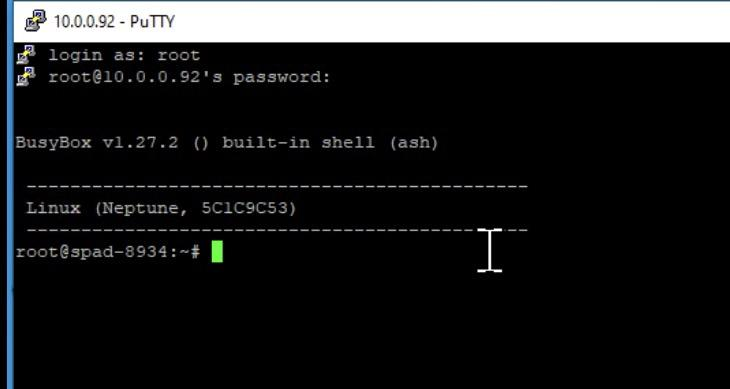Click the 'login as: root' text
Viewport: 730px width, 389px height.
click(124, 55)
